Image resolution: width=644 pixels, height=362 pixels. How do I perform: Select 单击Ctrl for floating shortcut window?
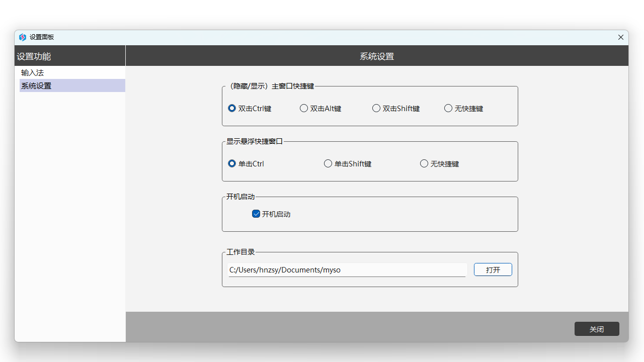[x=232, y=163]
